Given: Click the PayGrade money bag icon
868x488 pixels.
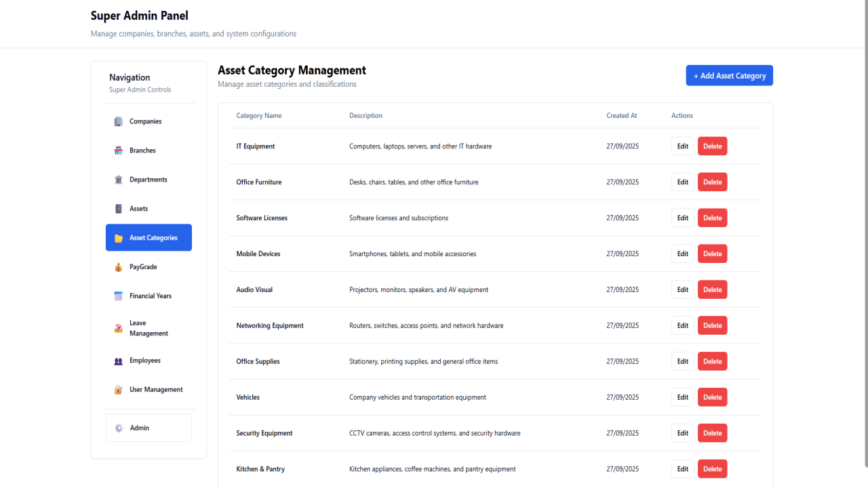Looking at the screenshot, I should click(x=119, y=267).
